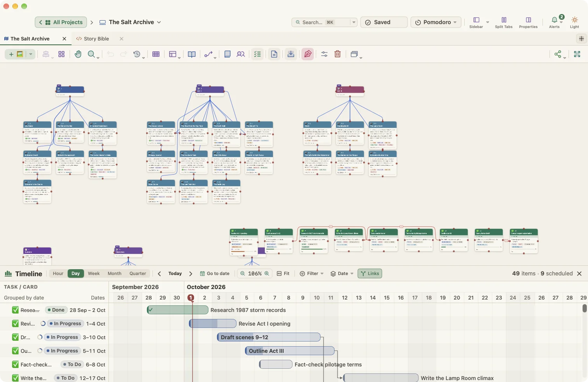
Task: Toggle the document page view button
Action: click(x=274, y=54)
